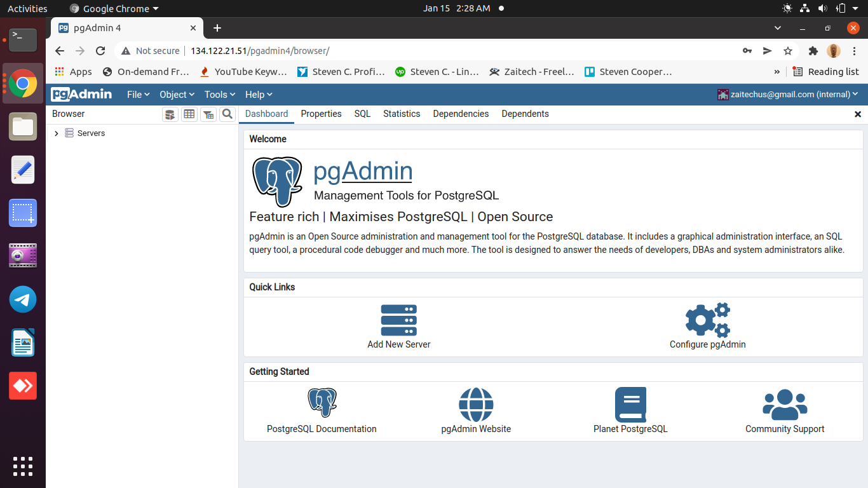Open the zaitechus@gmail.com user dropdown
The image size is (868, 488).
pyautogui.click(x=788, y=94)
